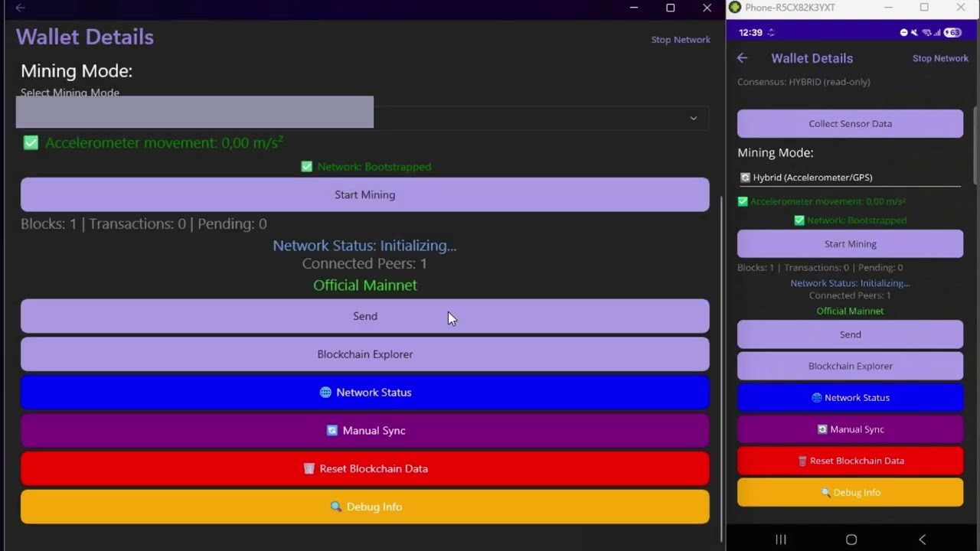Click desktop 'Mining Mode:' heading
The image size is (980, 551).
click(x=77, y=71)
